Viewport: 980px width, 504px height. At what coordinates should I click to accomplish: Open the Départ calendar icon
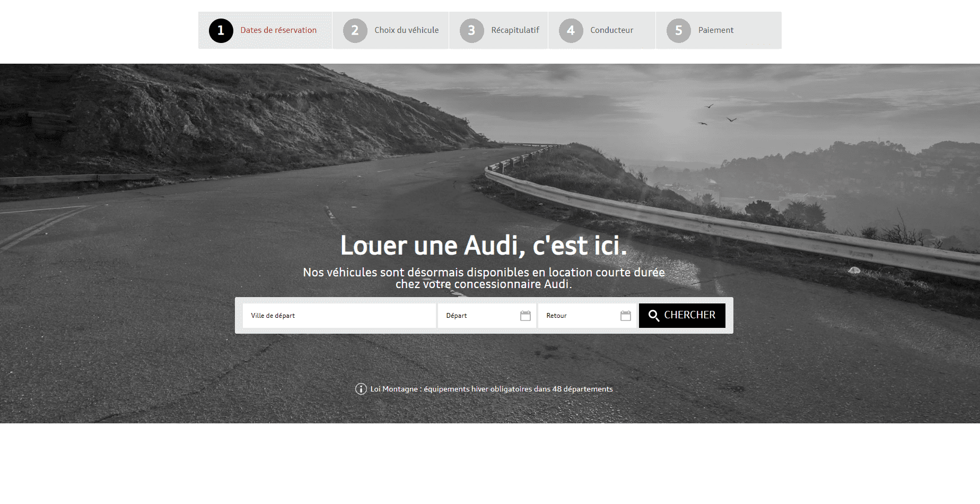click(526, 316)
